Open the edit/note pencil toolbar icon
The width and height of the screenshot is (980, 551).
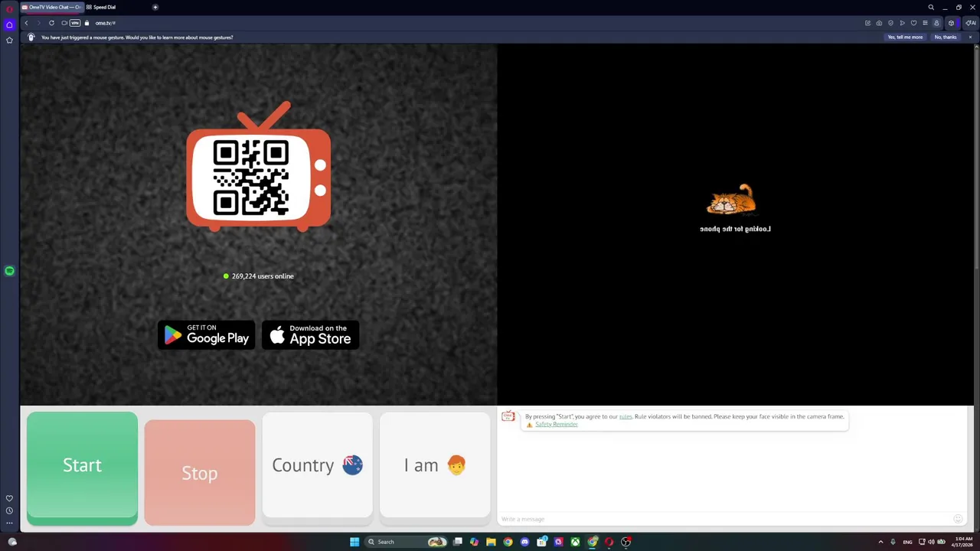pos(867,23)
